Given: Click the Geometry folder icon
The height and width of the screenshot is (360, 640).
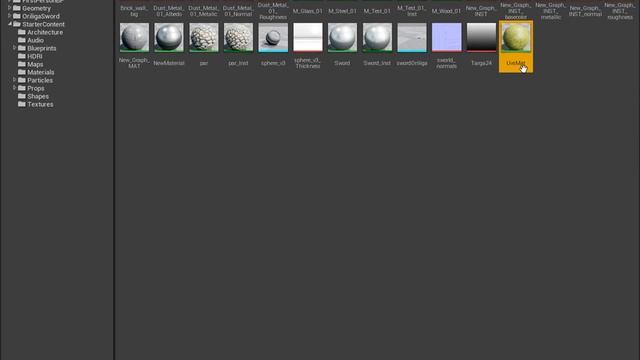Looking at the screenshot, I should point(17,8).
